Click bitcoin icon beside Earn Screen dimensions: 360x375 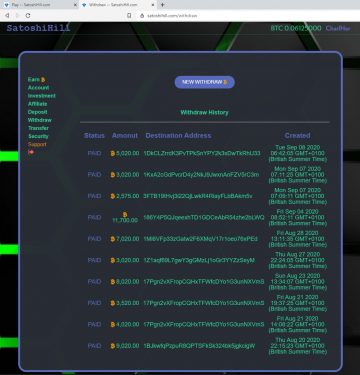[x=43, y=80]
